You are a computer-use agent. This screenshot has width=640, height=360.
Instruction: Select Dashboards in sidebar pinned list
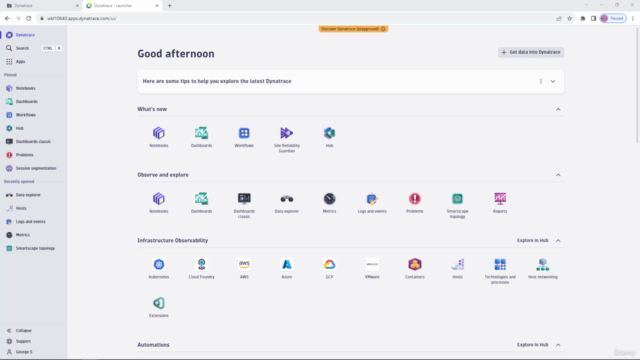pos(33,102)
